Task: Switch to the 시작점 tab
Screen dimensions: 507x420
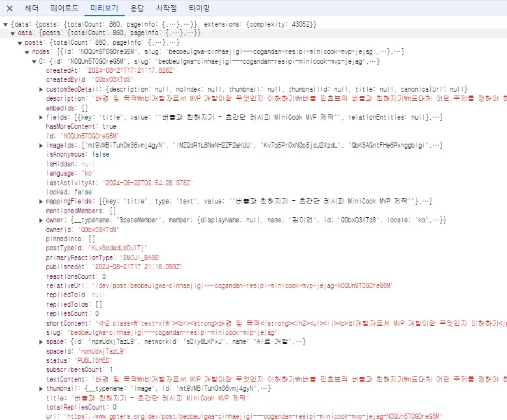Action: [166, 8]
